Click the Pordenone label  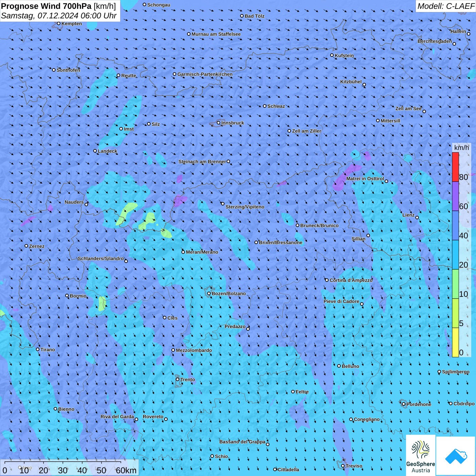[419, 404]
